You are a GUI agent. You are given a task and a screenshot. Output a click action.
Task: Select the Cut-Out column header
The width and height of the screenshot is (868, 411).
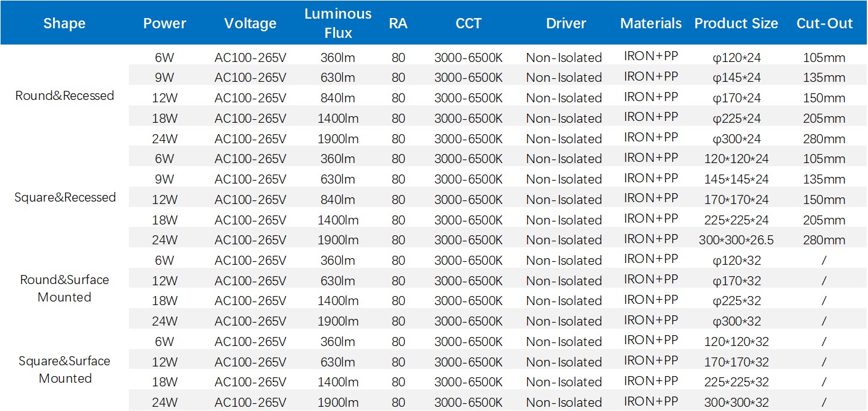824,23
